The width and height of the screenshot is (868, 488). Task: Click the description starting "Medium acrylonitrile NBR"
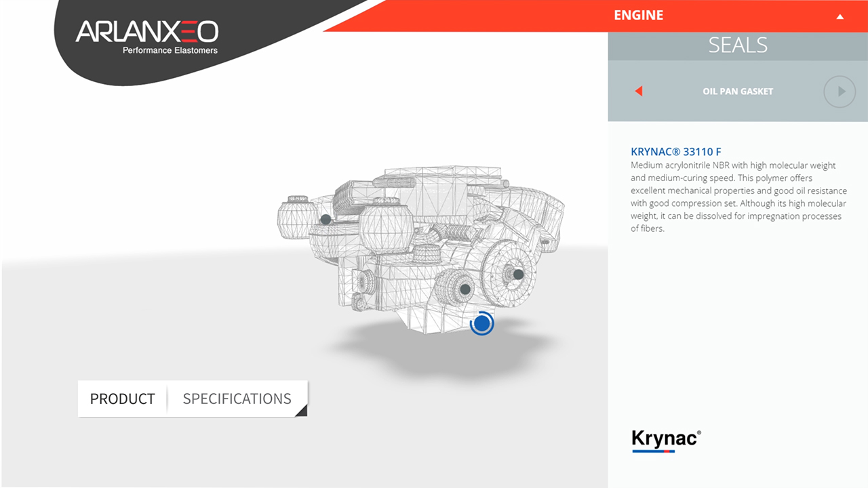point(738,197)
